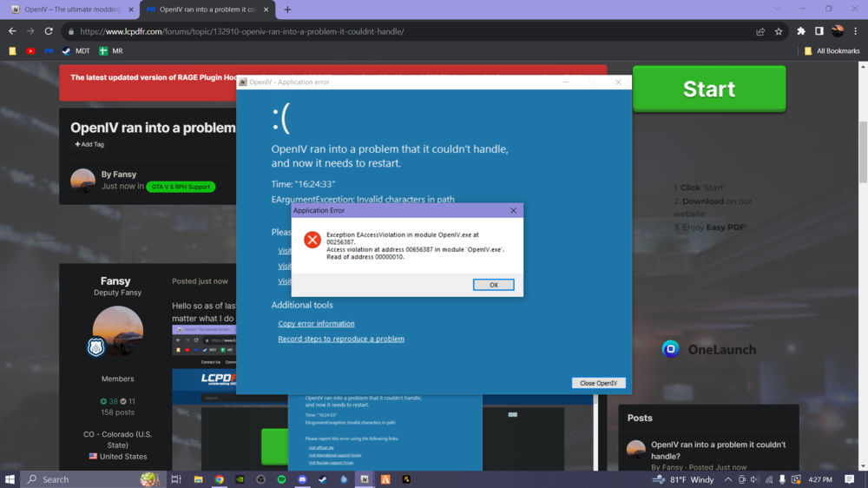
Task: Click the Fansy username in post sidebar
Action: [x=115, y=280]
